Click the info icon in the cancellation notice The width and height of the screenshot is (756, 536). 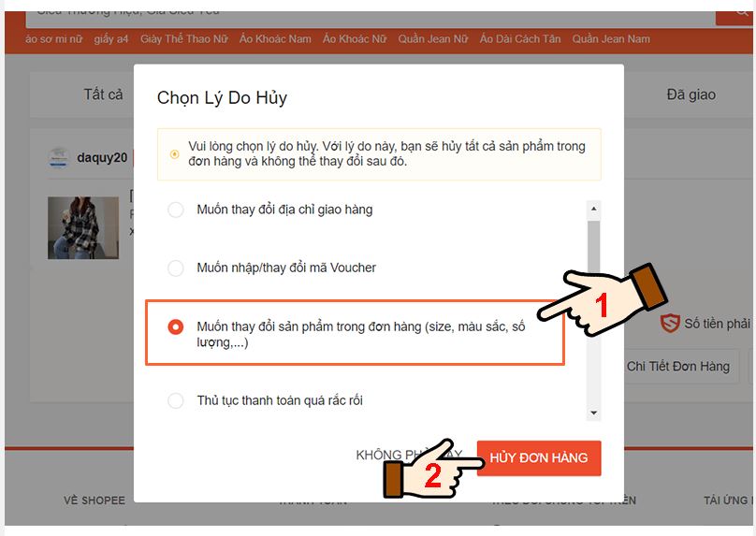pos(174,154)
